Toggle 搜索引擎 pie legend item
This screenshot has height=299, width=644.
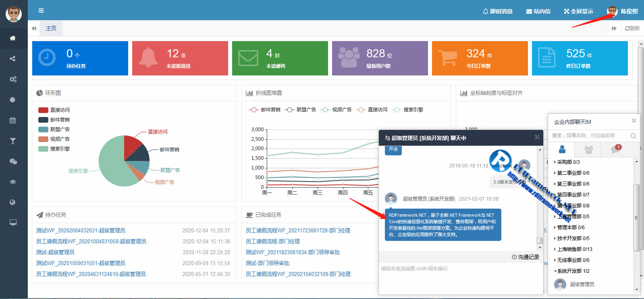[x=54, y=148]
